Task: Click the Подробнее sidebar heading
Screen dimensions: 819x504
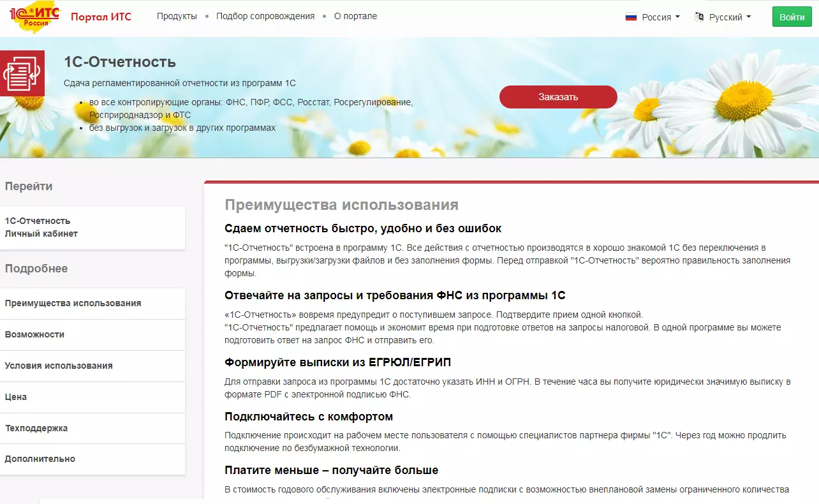Action: coord(36,269)
